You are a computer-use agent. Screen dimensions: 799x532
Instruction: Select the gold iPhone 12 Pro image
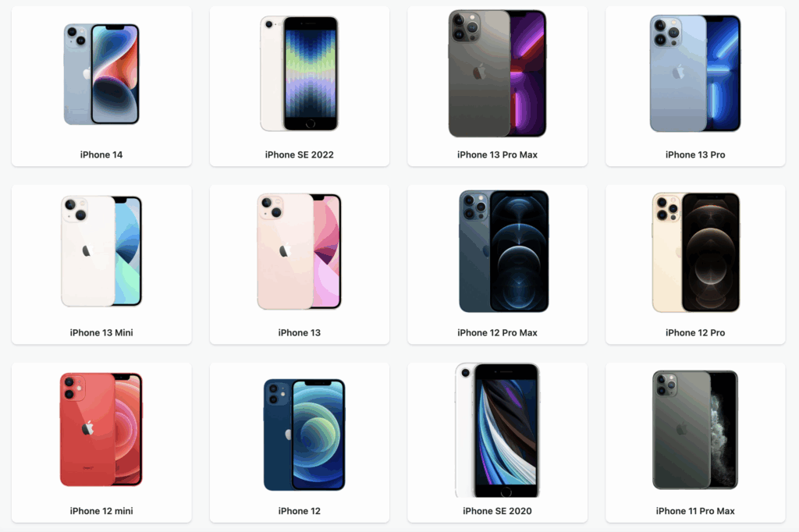(695, 252)
